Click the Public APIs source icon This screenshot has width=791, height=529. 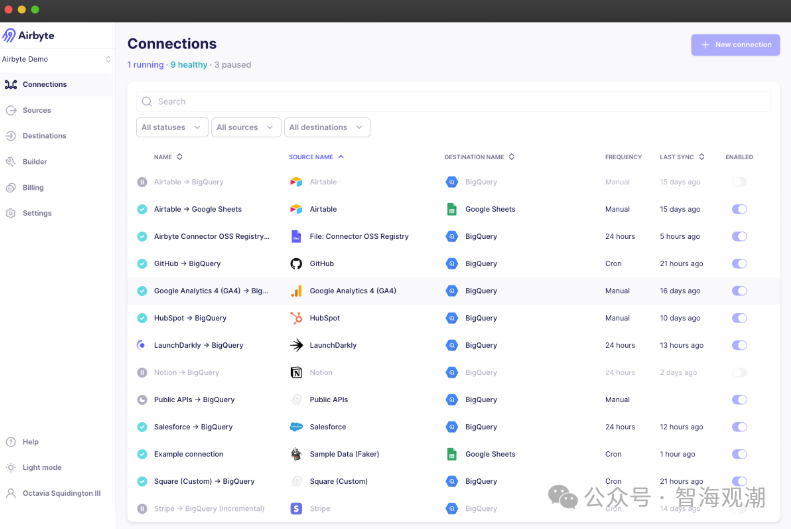pyautogui.click(x=296, y=399)
